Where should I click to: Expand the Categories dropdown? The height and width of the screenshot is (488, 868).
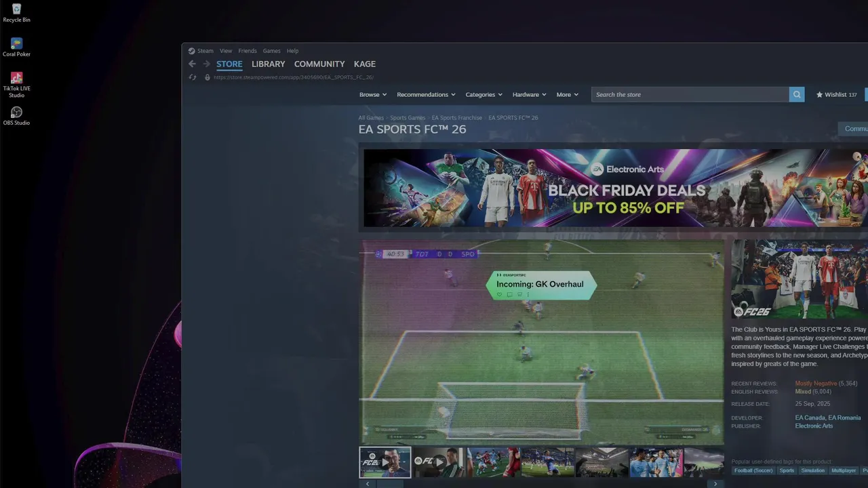(484, 95)
